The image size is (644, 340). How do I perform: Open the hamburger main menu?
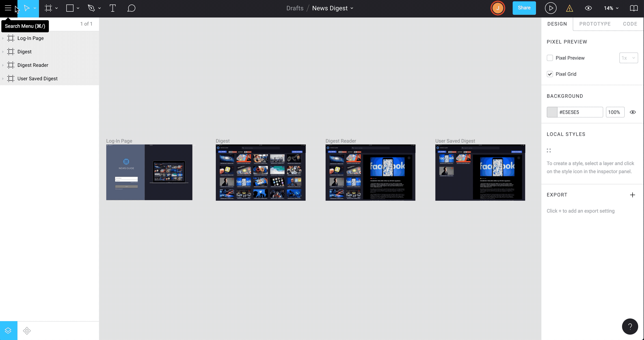(x=8, y=8)
